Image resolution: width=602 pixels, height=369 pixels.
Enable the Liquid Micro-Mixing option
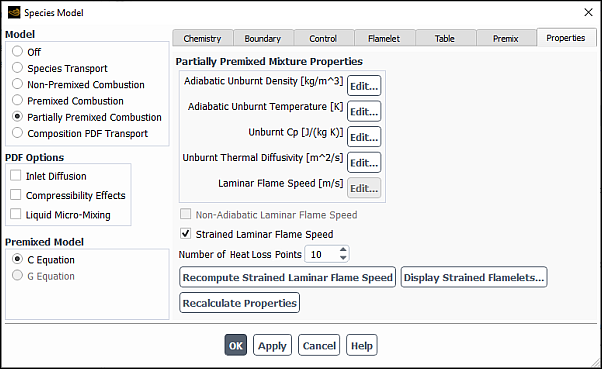point(16,214)
